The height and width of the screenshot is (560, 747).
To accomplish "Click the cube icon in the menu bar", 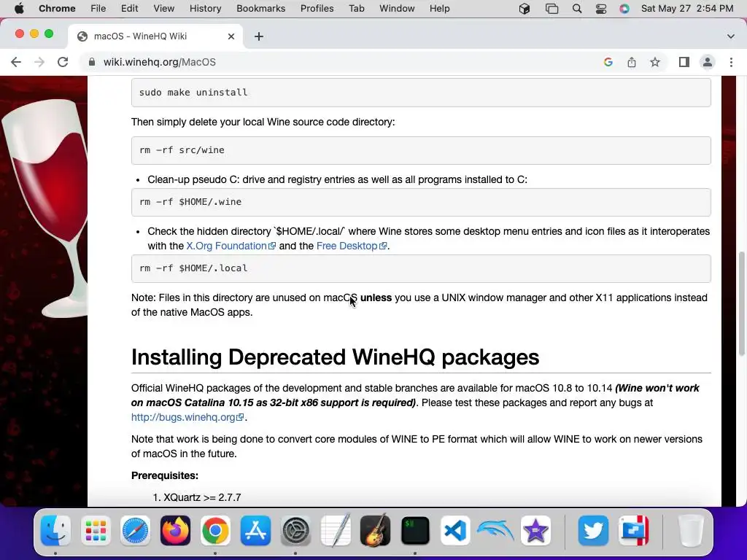I will [x=525, y=9].
